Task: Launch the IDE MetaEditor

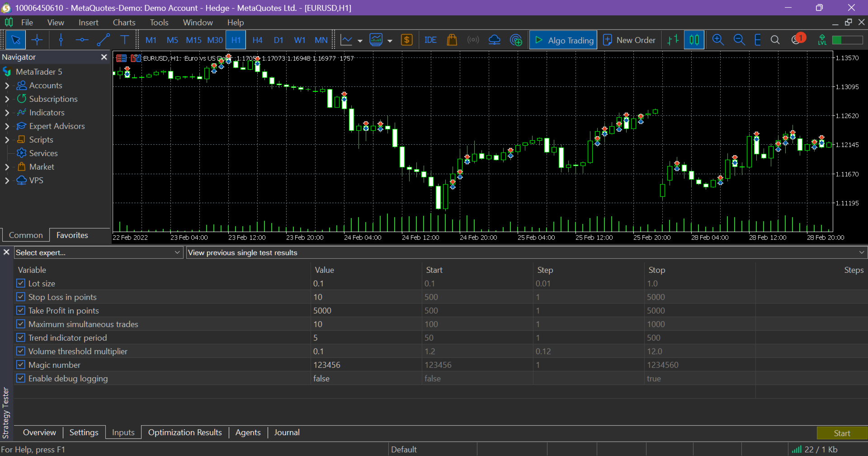Action: click(430, 40)
